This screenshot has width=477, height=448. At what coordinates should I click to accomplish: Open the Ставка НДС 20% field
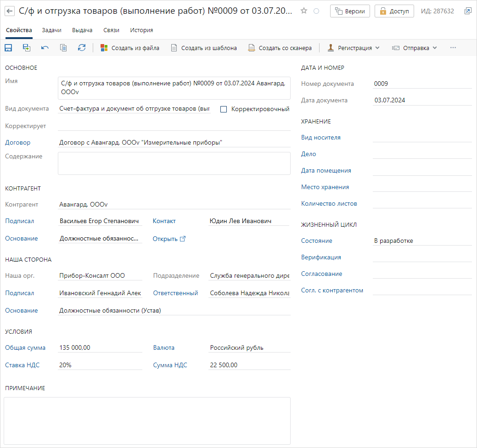(x=100, y=365)
